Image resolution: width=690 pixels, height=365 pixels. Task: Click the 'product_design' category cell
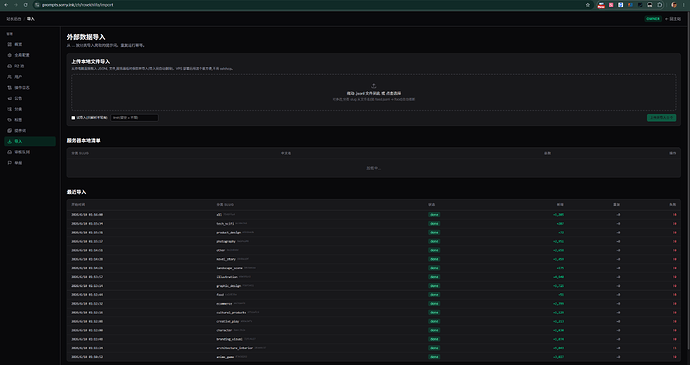tap(229, 232)
